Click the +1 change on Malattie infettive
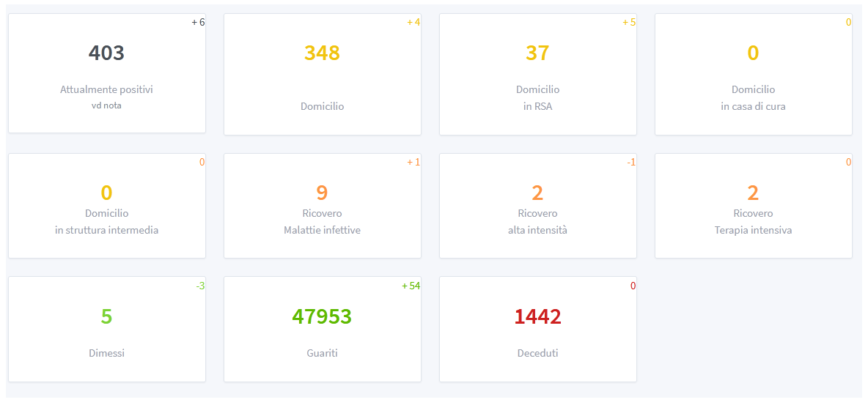The height and width of the screenshot is (405, 868). (413, 162)
